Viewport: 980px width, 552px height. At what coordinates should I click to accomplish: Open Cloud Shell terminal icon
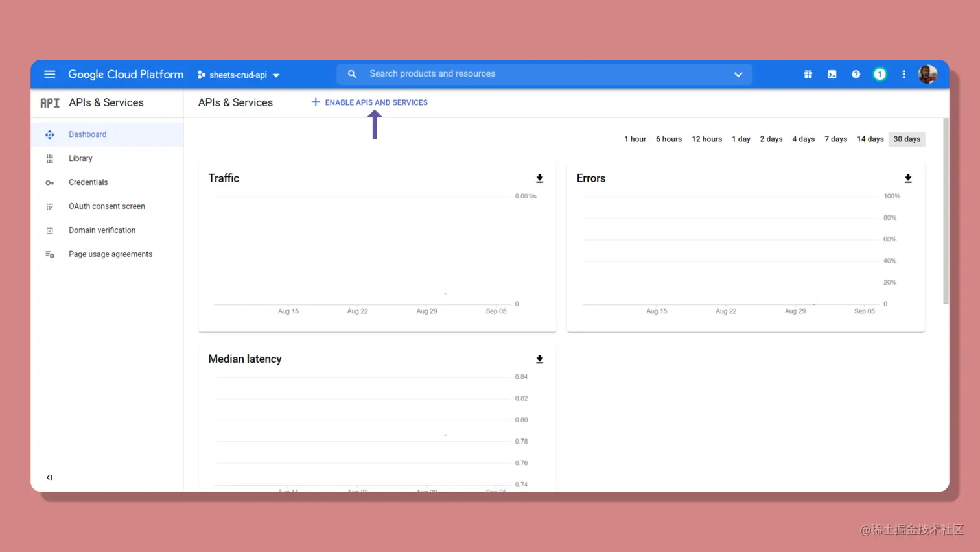tap(832, 74)
